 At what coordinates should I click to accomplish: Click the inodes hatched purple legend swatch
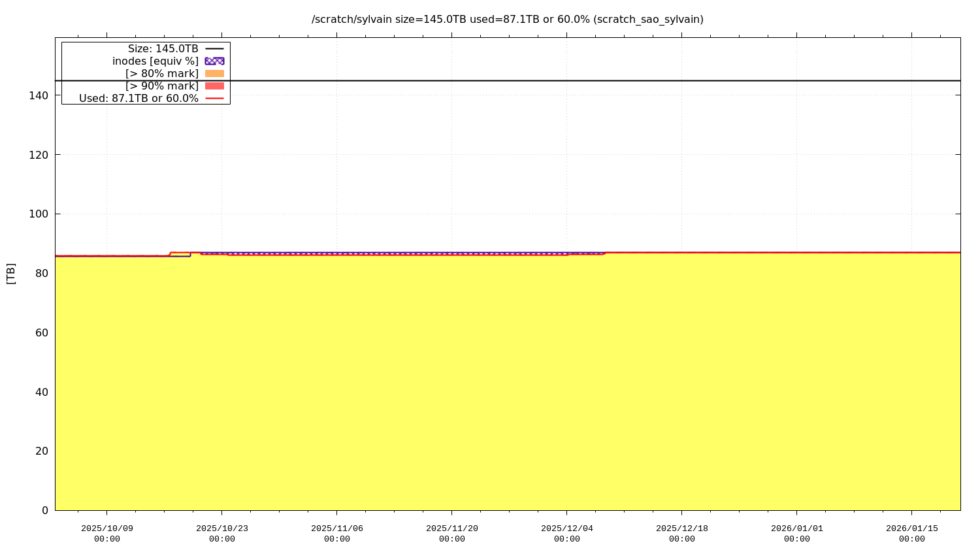214,61
